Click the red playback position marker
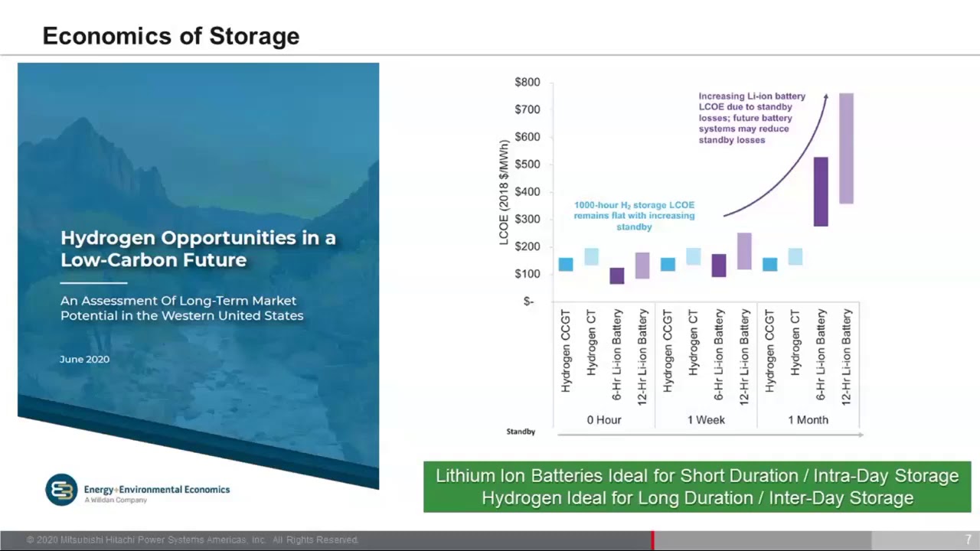 652,540
